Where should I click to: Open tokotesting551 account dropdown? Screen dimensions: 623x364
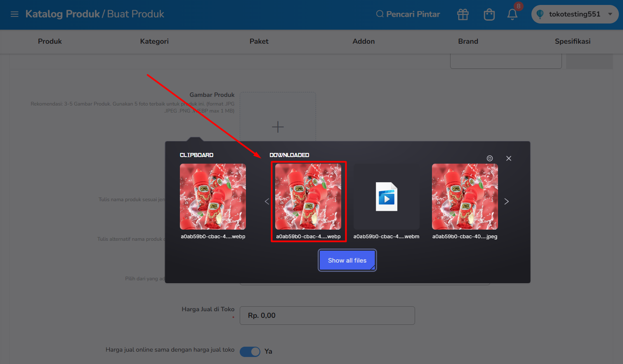(575, 14)
